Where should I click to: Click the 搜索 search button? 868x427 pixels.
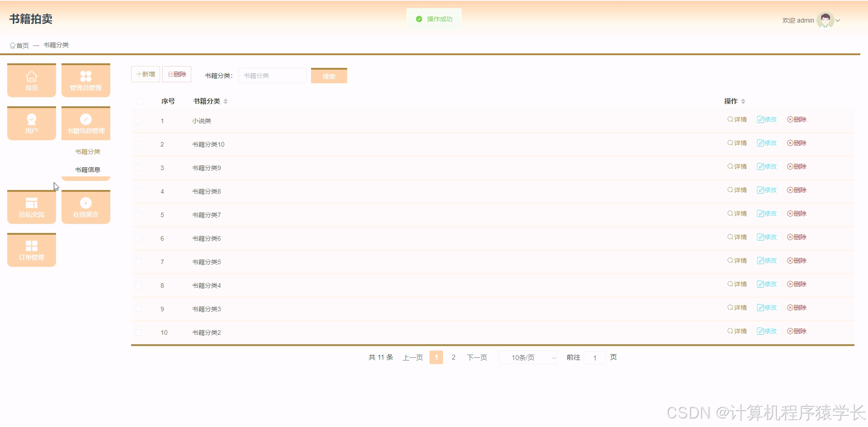(x=329, y=76)
